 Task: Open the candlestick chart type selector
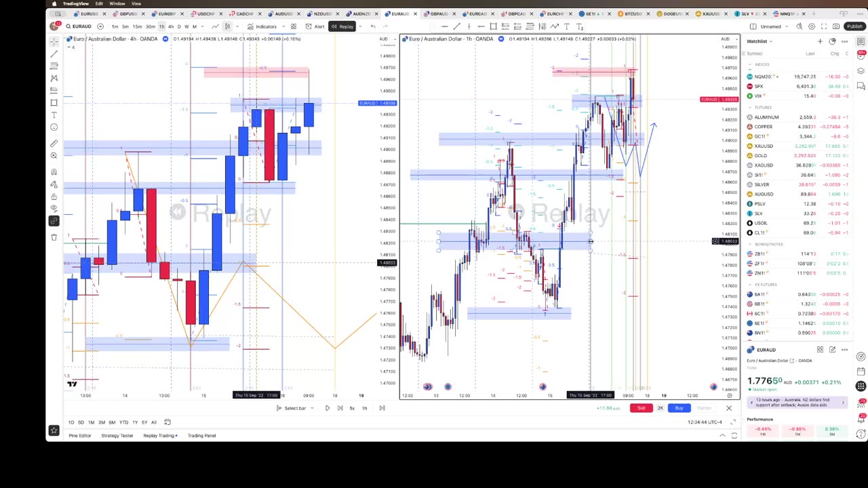pyautogui.click(x=227, y=26)
